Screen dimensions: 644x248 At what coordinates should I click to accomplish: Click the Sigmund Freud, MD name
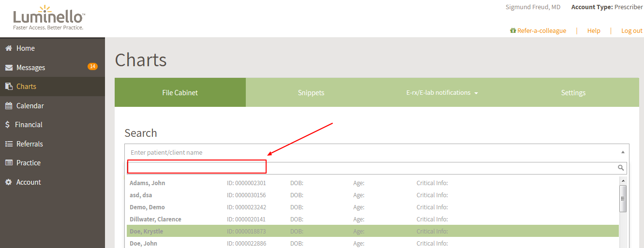[533, 7]
